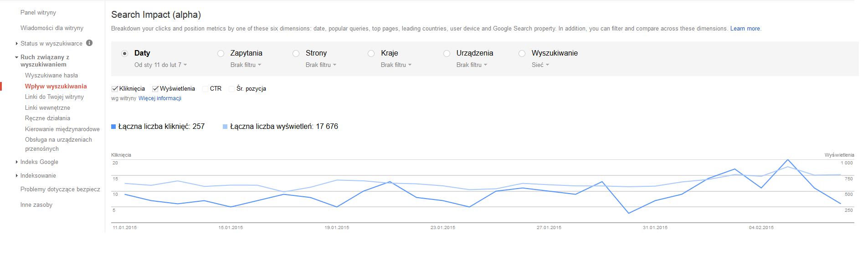Open Problemy dotyczące bezpieczeństwa
Image resolution: width=868 pixels, height=271 pixels.
click(60, 189)
